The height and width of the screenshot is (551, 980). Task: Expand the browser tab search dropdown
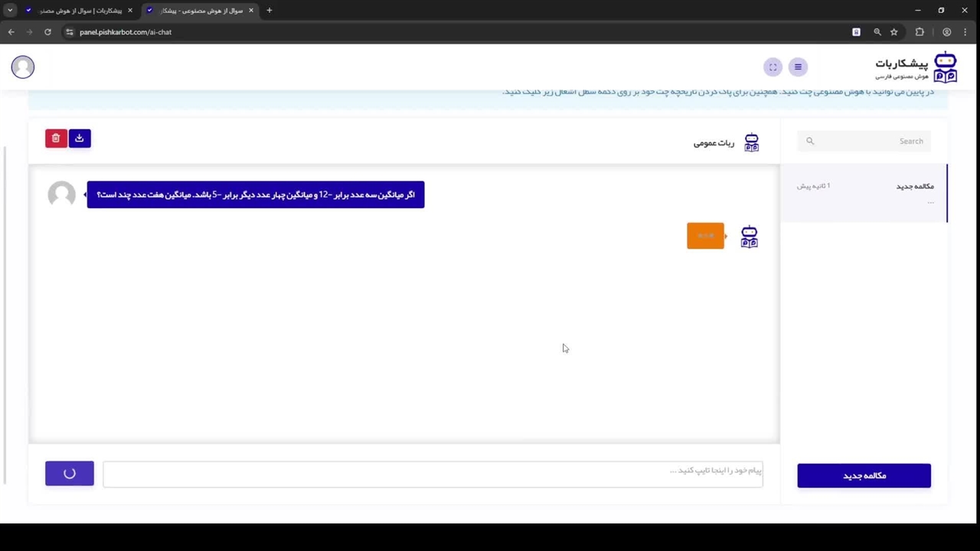(x=10, y=11)
